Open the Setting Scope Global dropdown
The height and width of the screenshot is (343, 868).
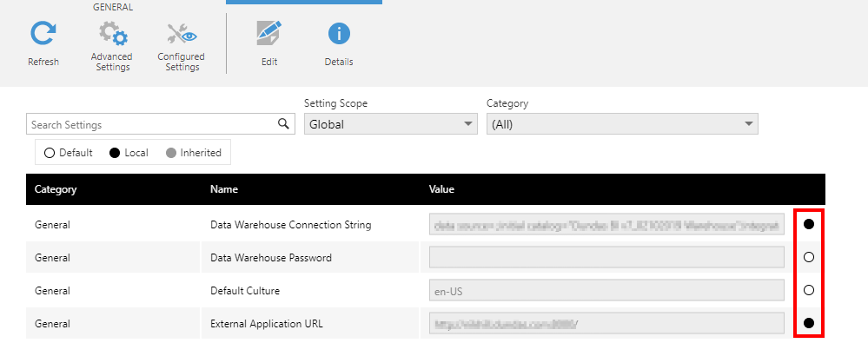(x=390, y=124)
